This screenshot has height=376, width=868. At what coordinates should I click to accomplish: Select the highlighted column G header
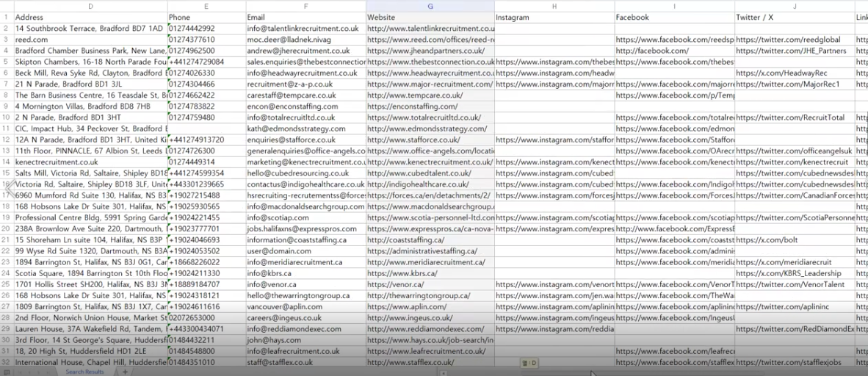tap(430, 6)
